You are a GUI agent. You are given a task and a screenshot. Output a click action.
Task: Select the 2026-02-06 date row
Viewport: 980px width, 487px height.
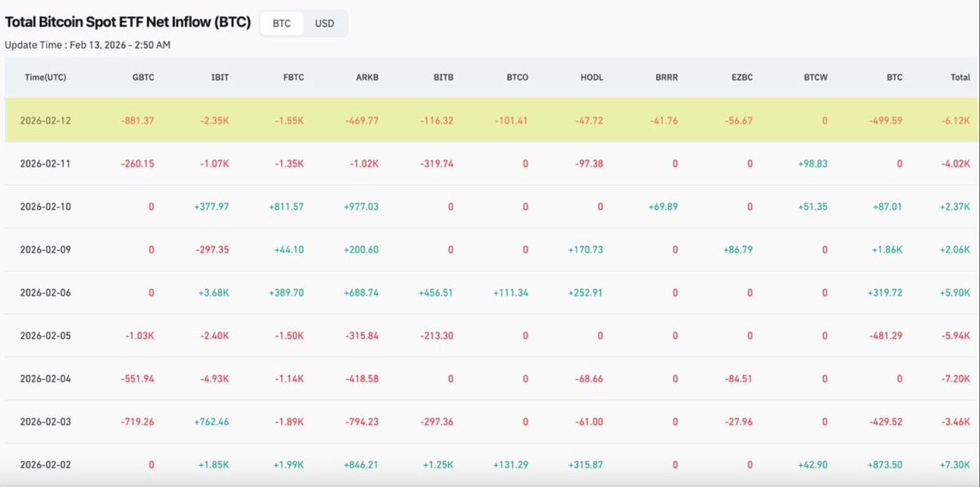pos(490,293)
